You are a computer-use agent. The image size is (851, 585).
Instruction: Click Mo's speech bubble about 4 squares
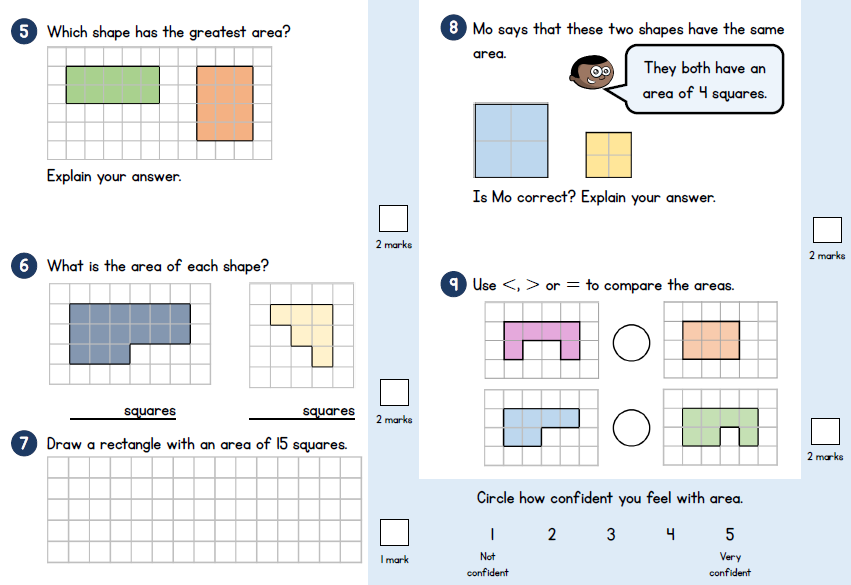[704, 81]
